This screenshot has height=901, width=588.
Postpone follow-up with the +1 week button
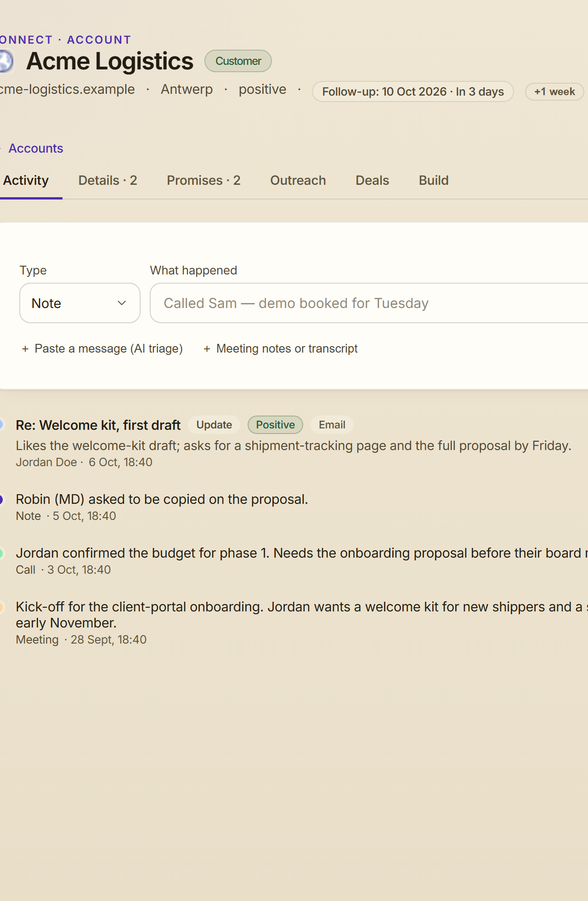(x=554, y=91)
